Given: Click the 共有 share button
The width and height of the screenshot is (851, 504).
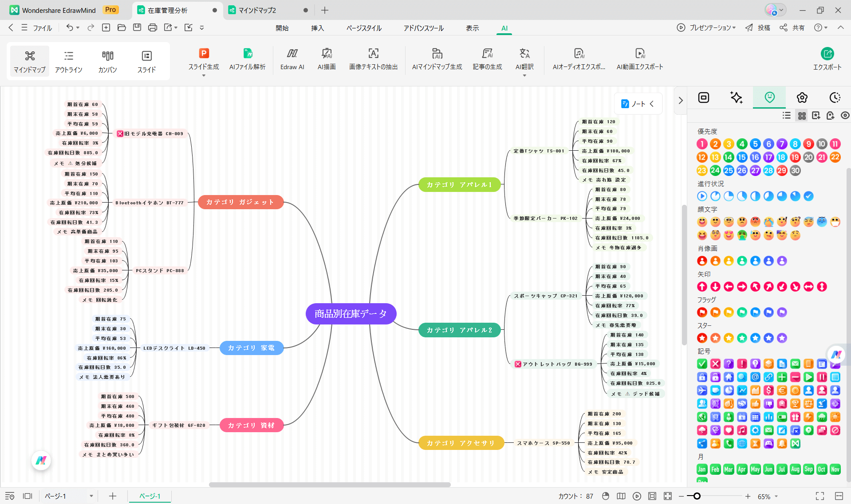Looking at the screenshot, I should point(792,27).
